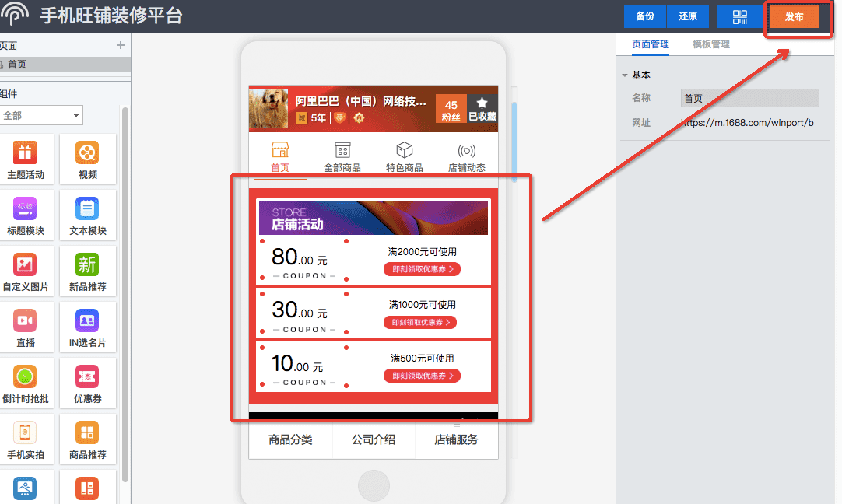Click the 店铺活动 STORE banner

point(374,218)
